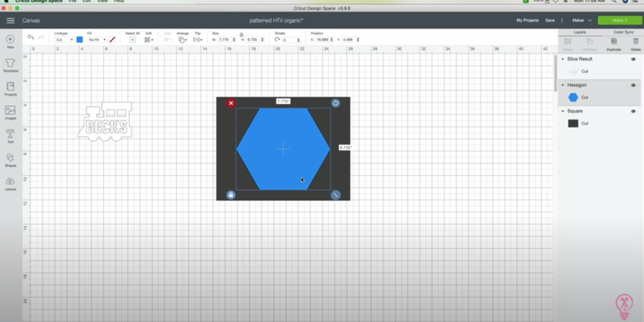This screenshot has width=644, height=322.
Task: Open the View menu
Action: click(103, 1)
